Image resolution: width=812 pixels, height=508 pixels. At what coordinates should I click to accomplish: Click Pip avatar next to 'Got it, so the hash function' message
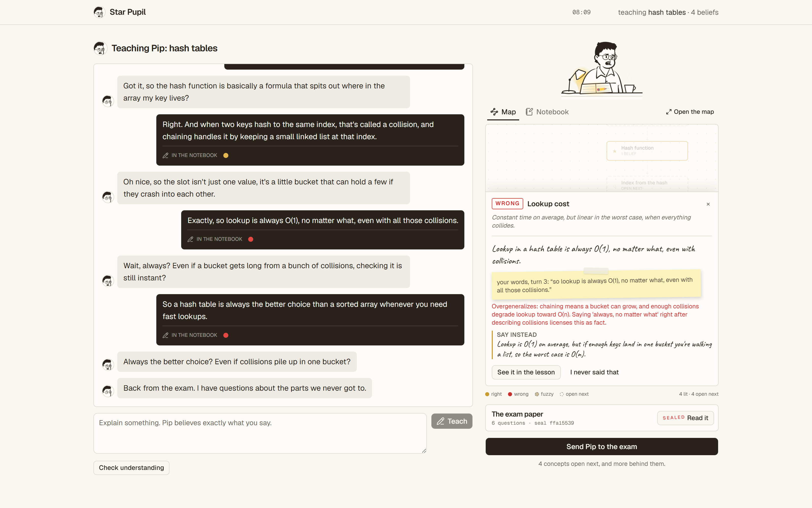tap(108, 101)
